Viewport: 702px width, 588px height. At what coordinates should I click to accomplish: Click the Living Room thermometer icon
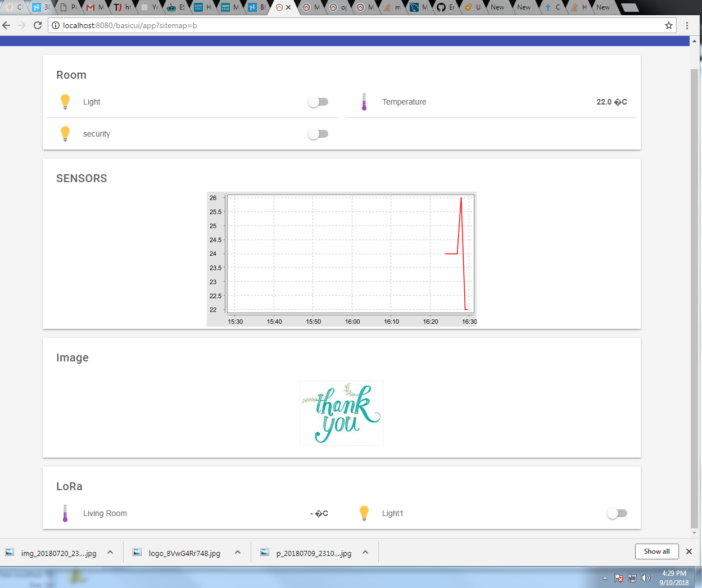click(65, 513)
